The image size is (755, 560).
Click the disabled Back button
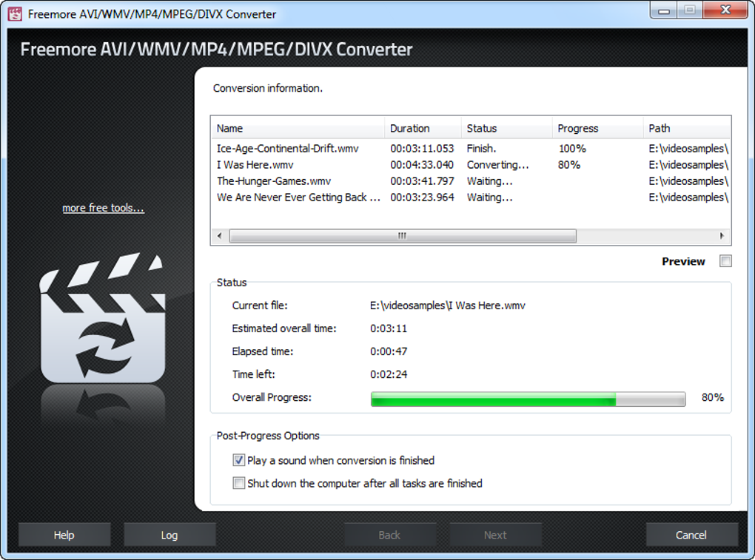389,535
